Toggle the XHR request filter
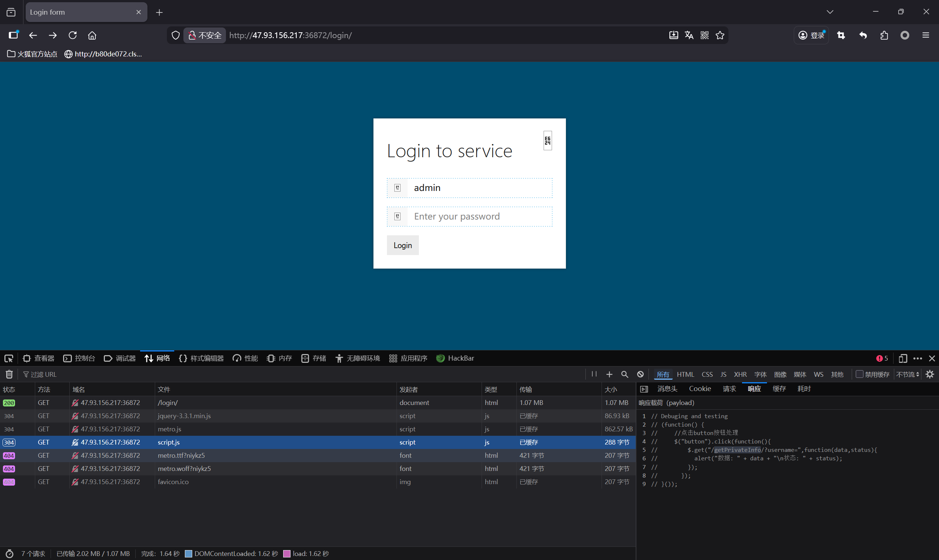The image size is (939, 560). tap(740, 374)
